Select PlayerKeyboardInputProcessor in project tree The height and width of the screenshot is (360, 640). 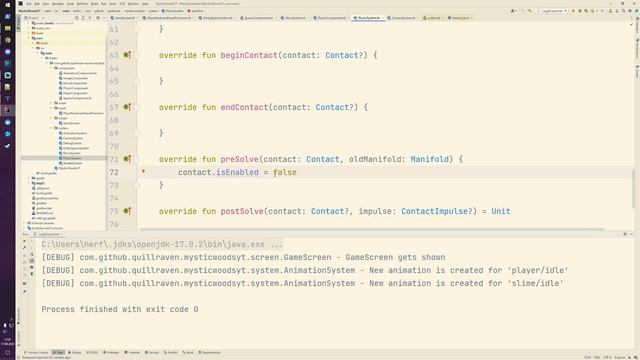click(82, 113)
